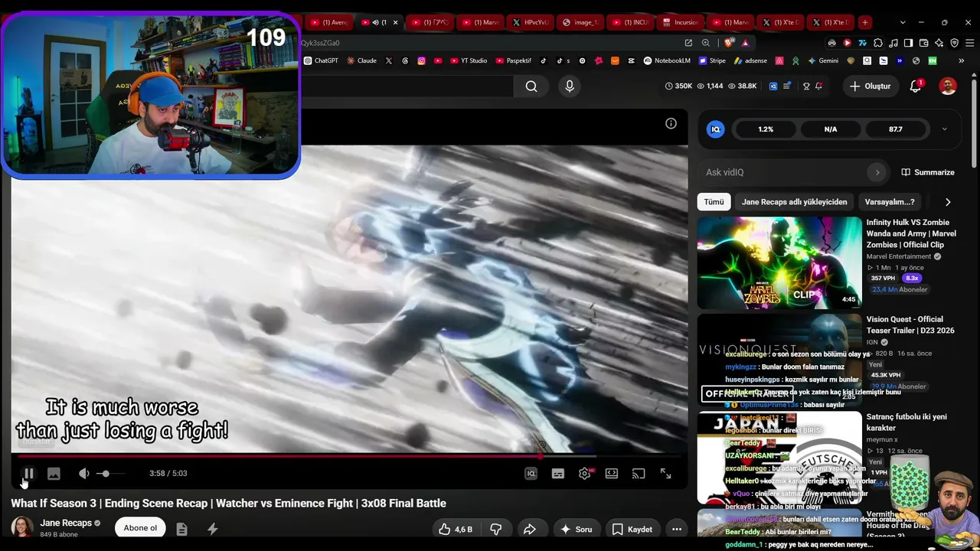This screenshot has height=551, width=980.
Task: Search YouTube with the magnifier button
Action: 531,86
